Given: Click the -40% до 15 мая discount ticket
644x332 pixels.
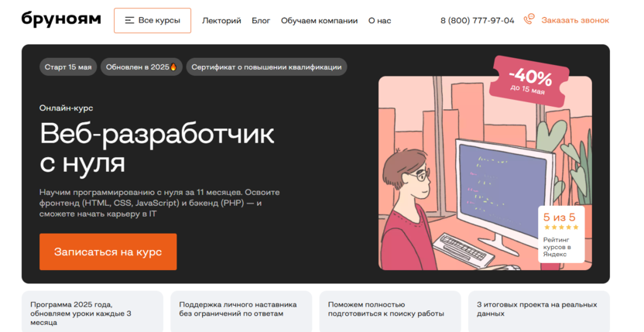Looking at the screenshot, I should pyautogui.click(x=529, y=81).
